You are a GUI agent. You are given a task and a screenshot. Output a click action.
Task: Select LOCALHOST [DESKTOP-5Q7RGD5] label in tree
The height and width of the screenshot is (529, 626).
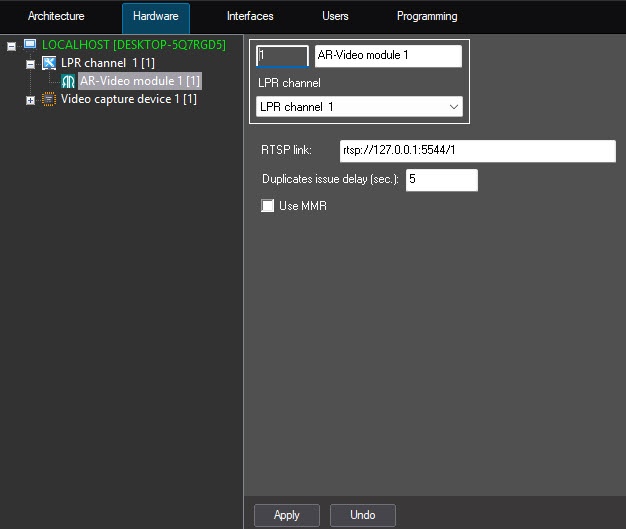(134, 45)
